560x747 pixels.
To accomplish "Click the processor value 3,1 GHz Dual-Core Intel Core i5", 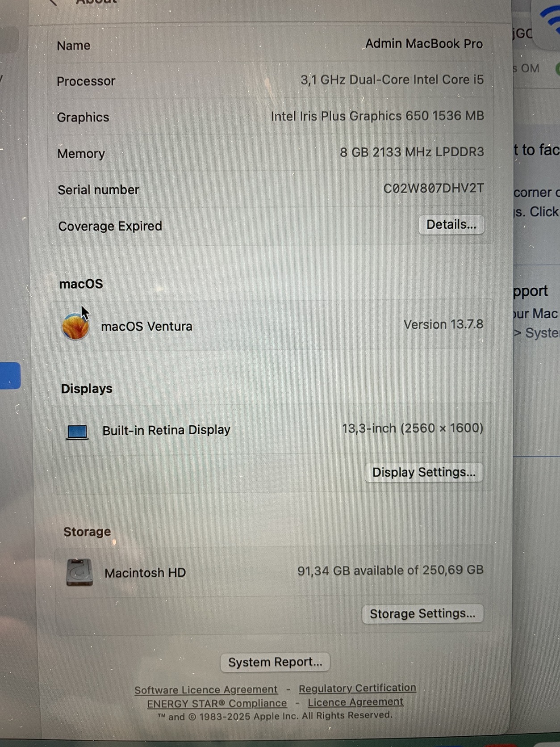I will pyautogui.click(x=392, y=80).
